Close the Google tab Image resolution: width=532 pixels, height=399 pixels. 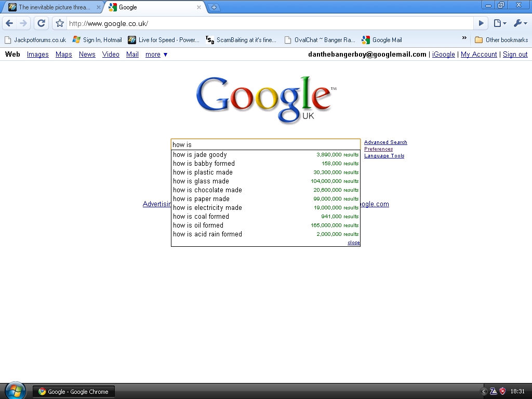coord(199,7)
